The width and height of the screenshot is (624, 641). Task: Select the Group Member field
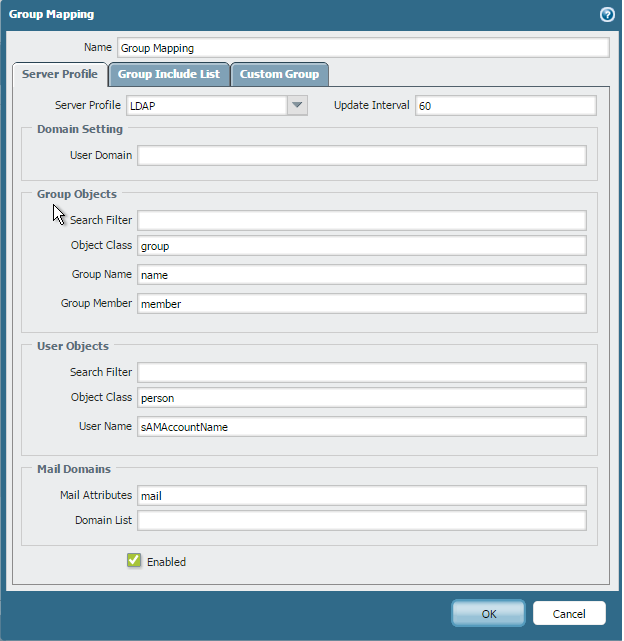point(361,304)
